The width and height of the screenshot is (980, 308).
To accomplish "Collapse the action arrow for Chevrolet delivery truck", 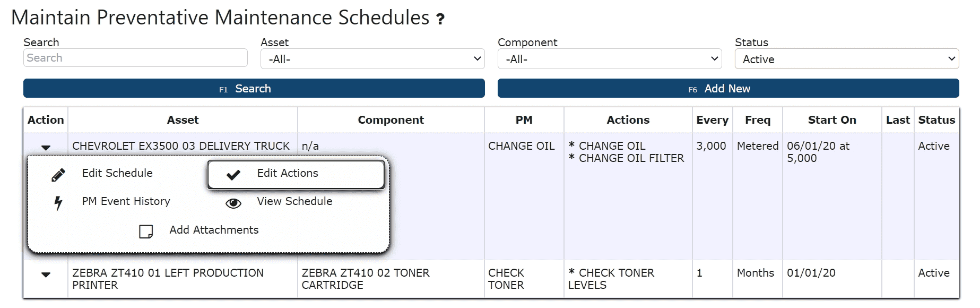I will pyautogui.click(x=46, y=148).
